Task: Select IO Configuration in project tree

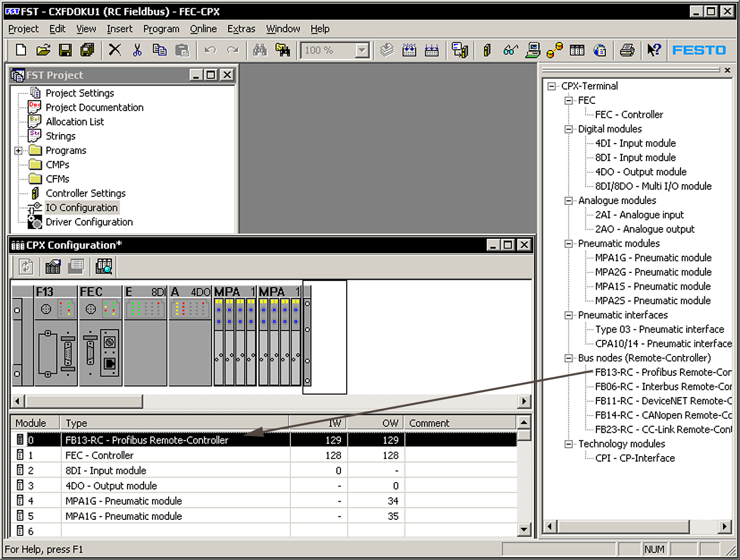Action: (81, 208)
